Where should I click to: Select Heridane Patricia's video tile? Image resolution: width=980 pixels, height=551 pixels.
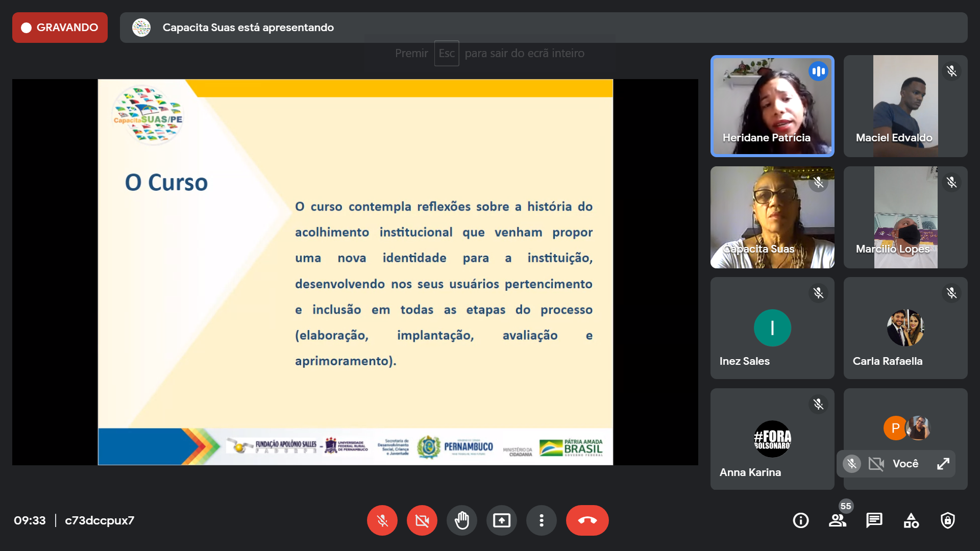(x=772, y=106)
